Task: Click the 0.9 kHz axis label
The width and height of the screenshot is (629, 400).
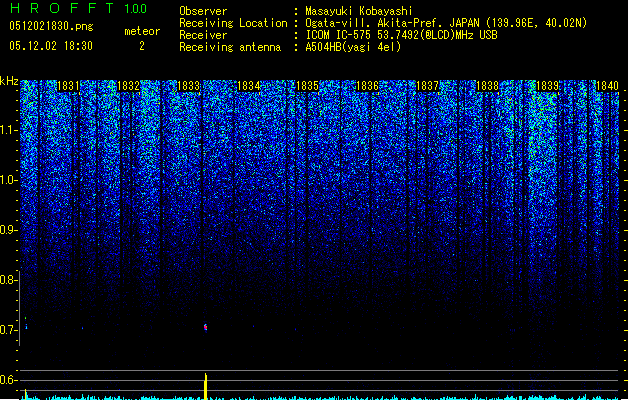Action: [7, 230]
